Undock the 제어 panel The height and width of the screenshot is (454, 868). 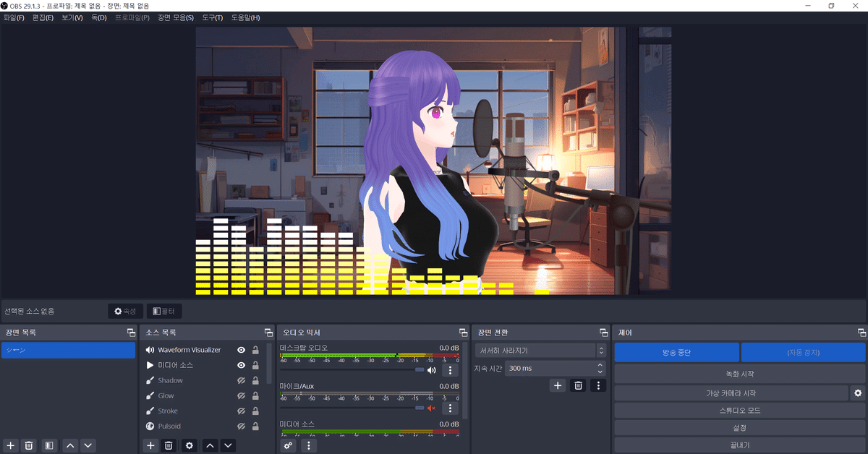click(861, 333)
